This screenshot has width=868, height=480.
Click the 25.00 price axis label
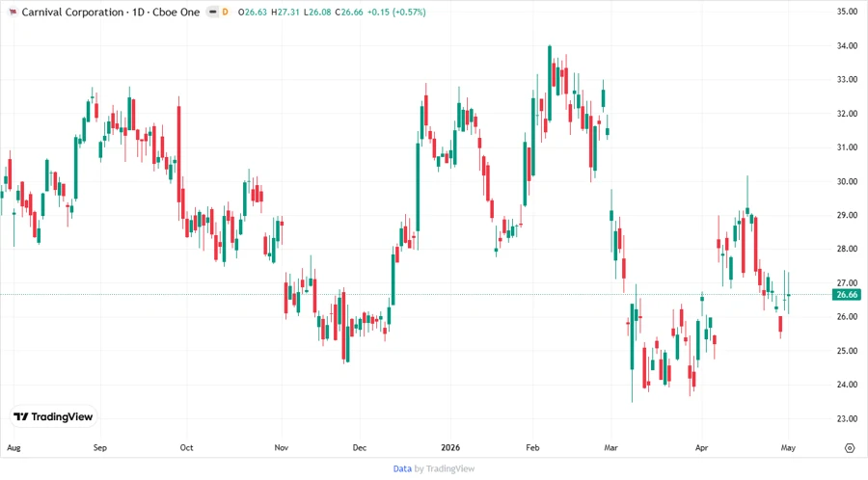[847, 351]
